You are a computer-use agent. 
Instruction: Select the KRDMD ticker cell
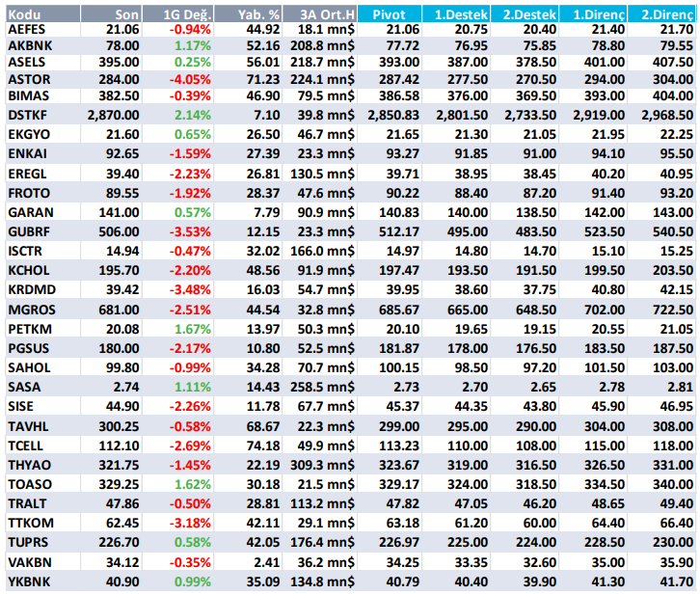tap(42, 290)
